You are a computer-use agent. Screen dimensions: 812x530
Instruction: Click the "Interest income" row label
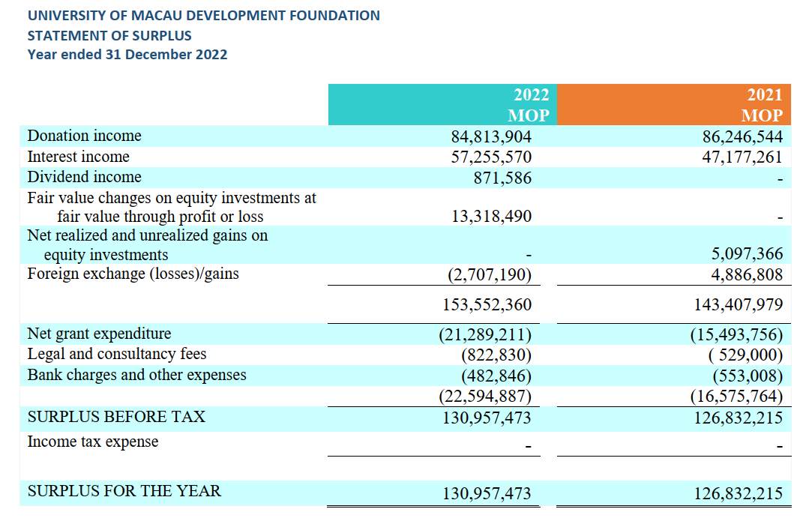click(78, 157)
